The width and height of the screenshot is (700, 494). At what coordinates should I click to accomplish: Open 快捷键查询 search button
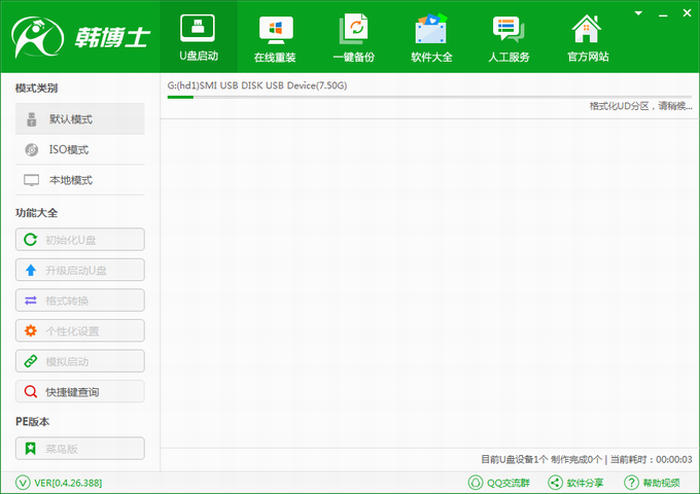coord(80,392)
